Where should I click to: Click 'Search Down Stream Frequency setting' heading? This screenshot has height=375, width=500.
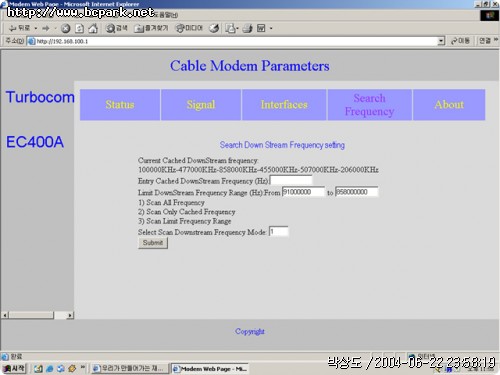[x=282, y=145]
